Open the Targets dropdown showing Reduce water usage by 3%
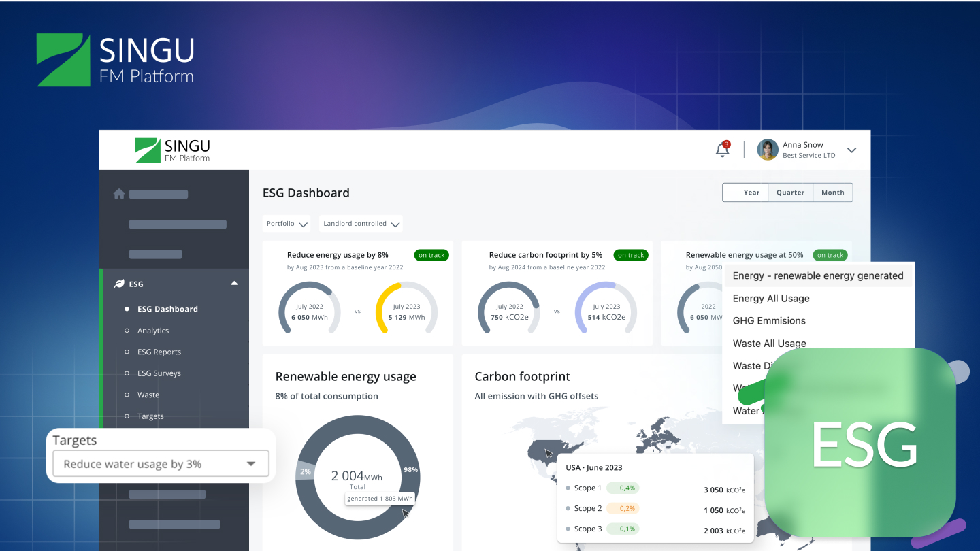Image resolution: width=980 pixels, height=551 pixels. point(161,464)
